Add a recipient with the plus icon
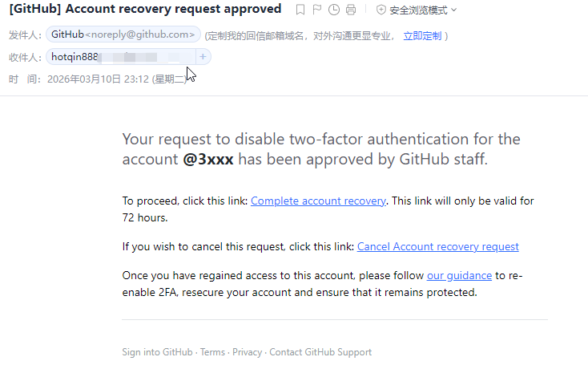The width and height of the screenshot is (588, 369). (x=203, y=56)
